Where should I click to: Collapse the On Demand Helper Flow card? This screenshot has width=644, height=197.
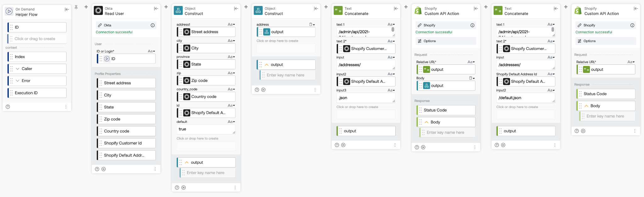click(67, 9)
